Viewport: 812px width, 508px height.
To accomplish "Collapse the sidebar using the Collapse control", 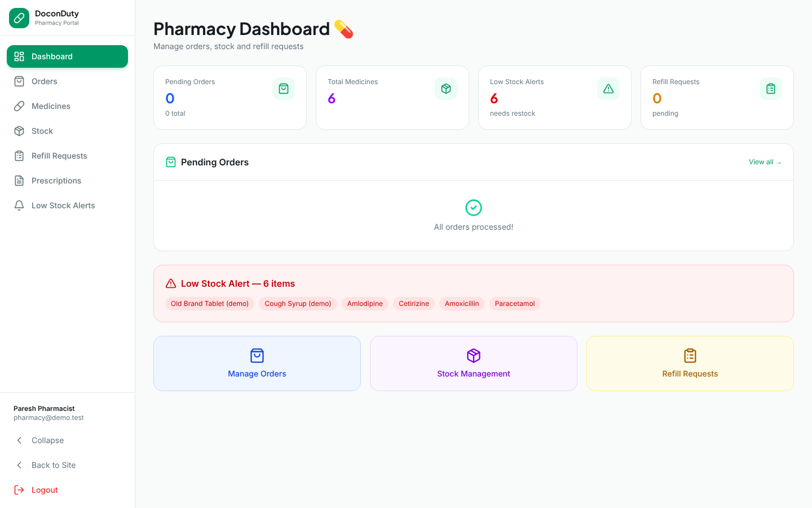I will 67,440.
